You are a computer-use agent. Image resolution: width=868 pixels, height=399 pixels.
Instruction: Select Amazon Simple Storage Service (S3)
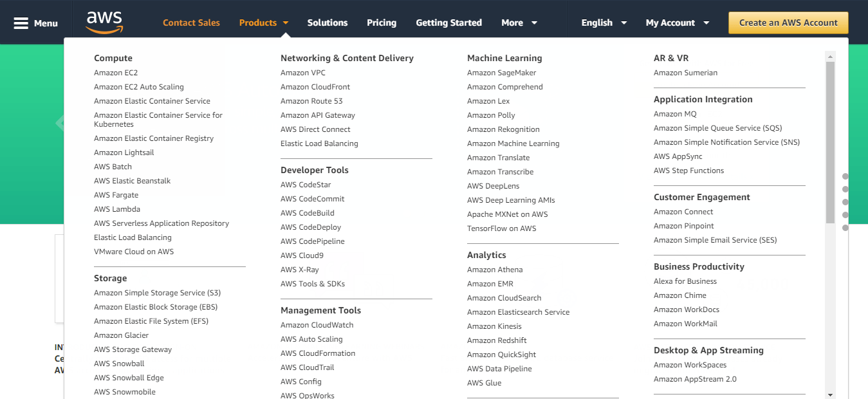(157, 293)
